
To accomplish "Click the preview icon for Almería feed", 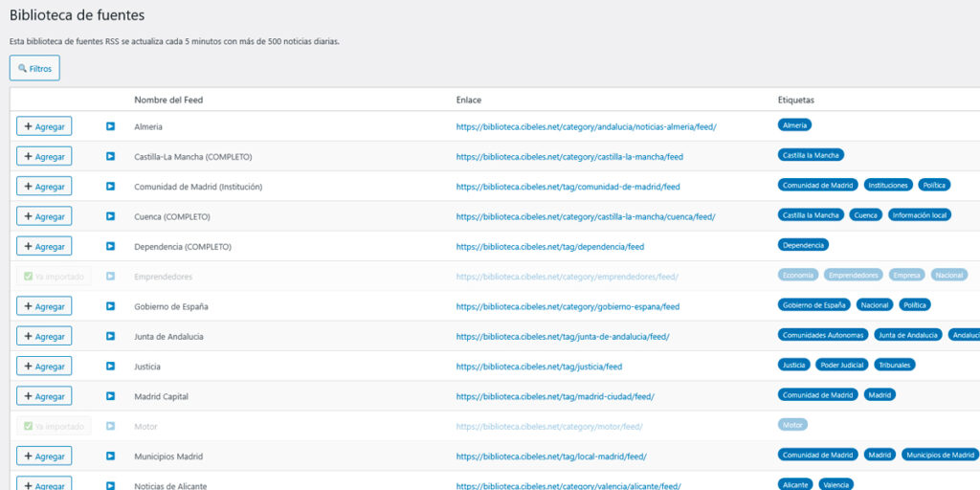I will point(110,126).
